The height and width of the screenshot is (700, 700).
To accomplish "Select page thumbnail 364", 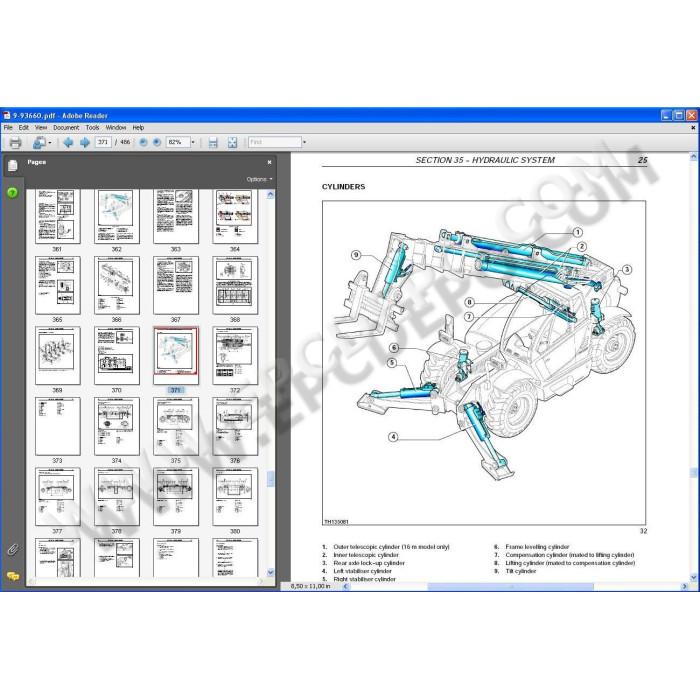I will 235,217.
